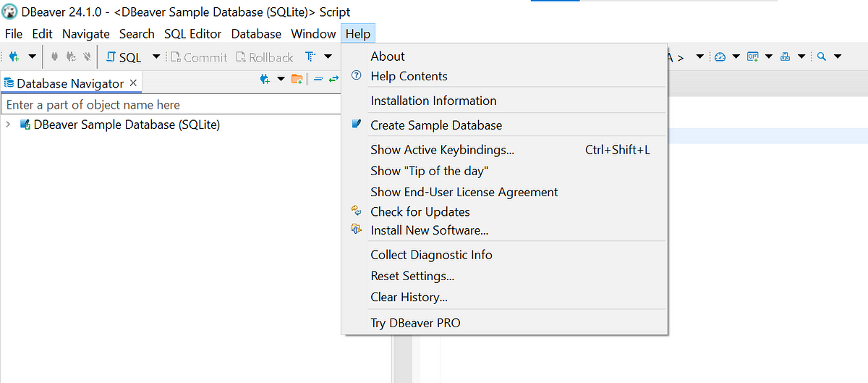Open the dropdown arrow beside the GIT icon

click(x=768, y=56)
